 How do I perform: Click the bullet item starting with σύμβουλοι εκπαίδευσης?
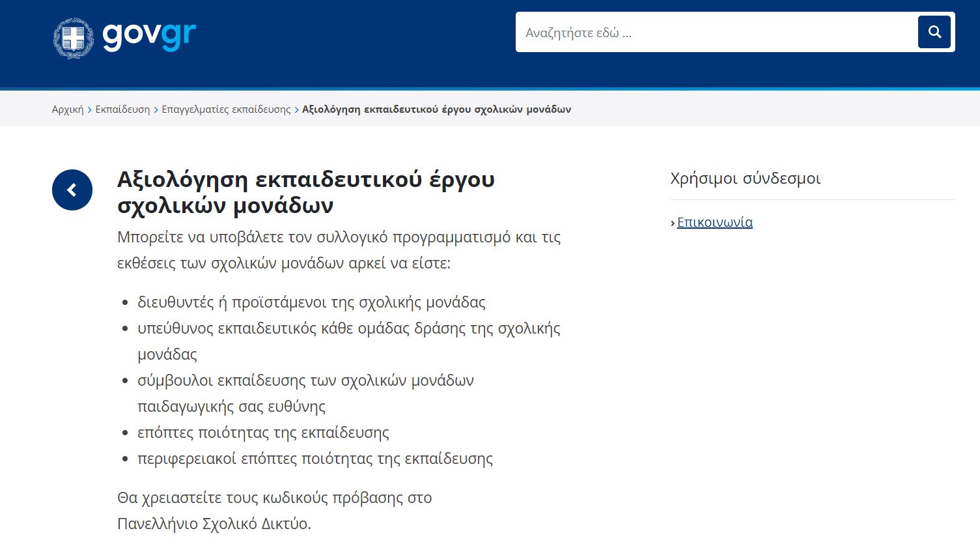pyautogui.click(x=305, y=381)
